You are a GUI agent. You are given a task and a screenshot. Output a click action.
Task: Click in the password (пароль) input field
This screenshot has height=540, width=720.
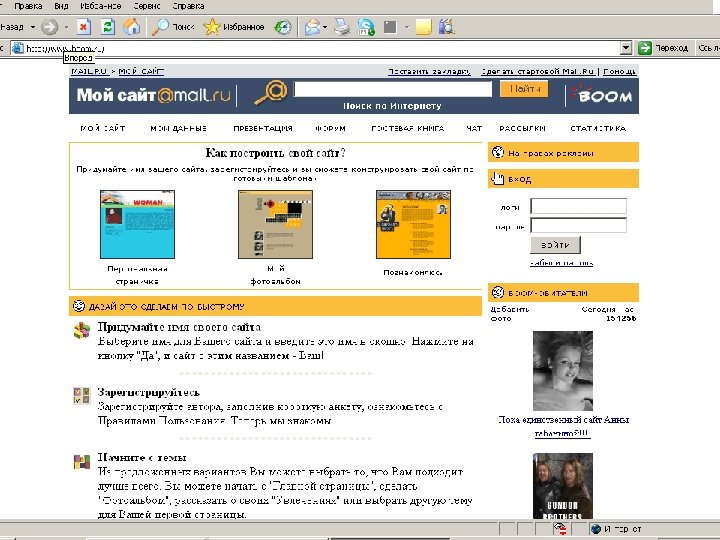coord(579,225)
